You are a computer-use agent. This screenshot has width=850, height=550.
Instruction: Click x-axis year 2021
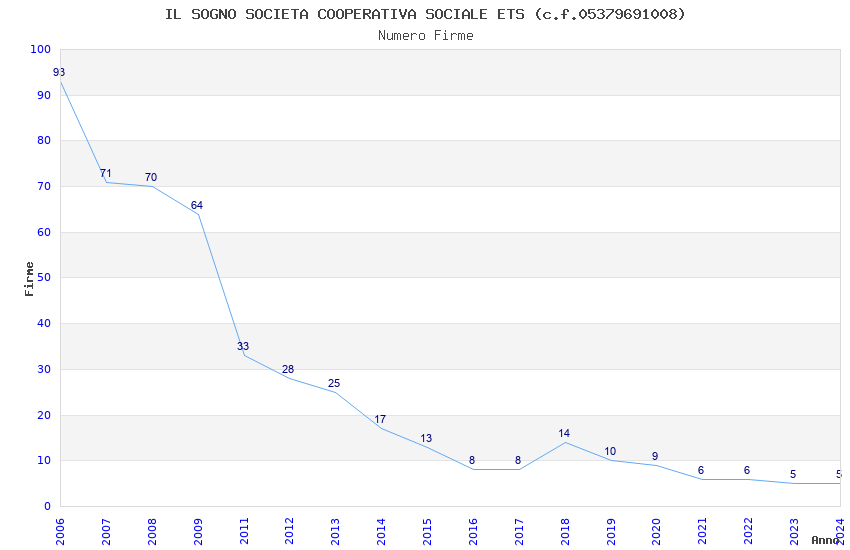tap(702, 531)
